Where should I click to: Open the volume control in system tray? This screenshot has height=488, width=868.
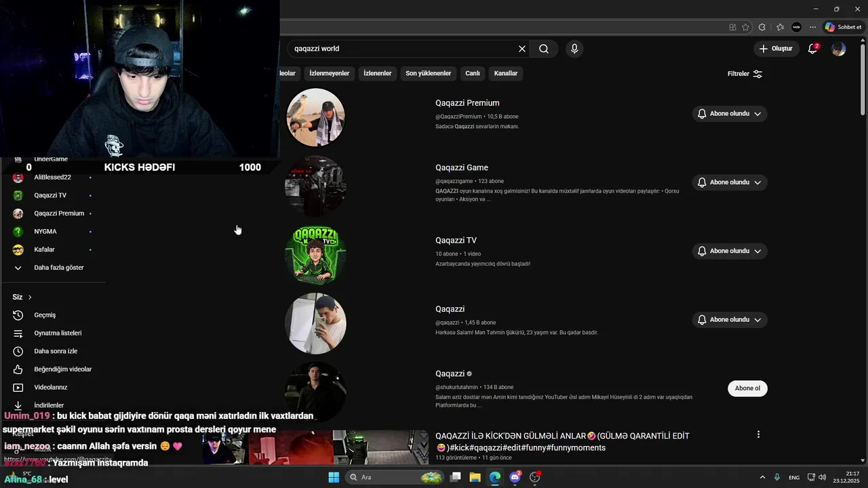point(823,477)
